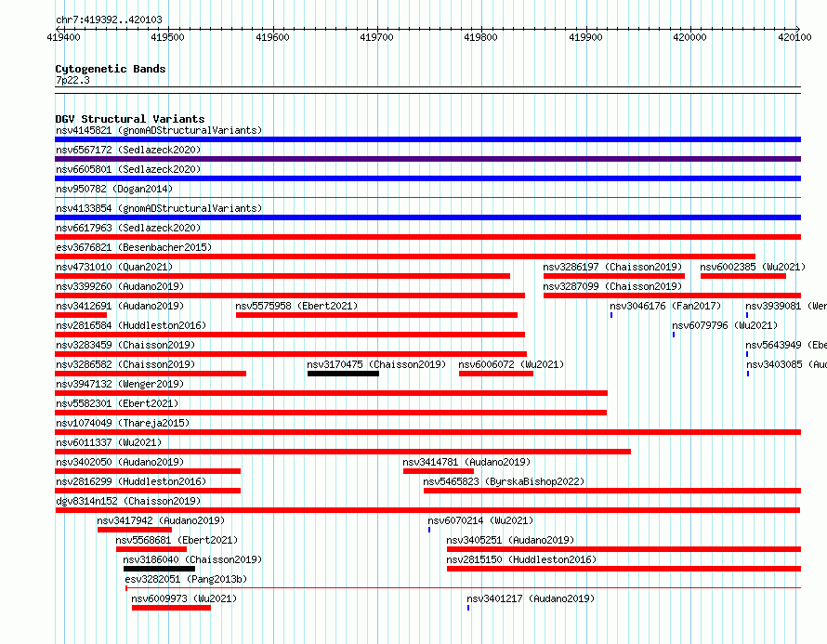This screenshot has height=644, width=827.
Task: Click the DGV Structural Variants track title
Action: [x=130, y=119]
